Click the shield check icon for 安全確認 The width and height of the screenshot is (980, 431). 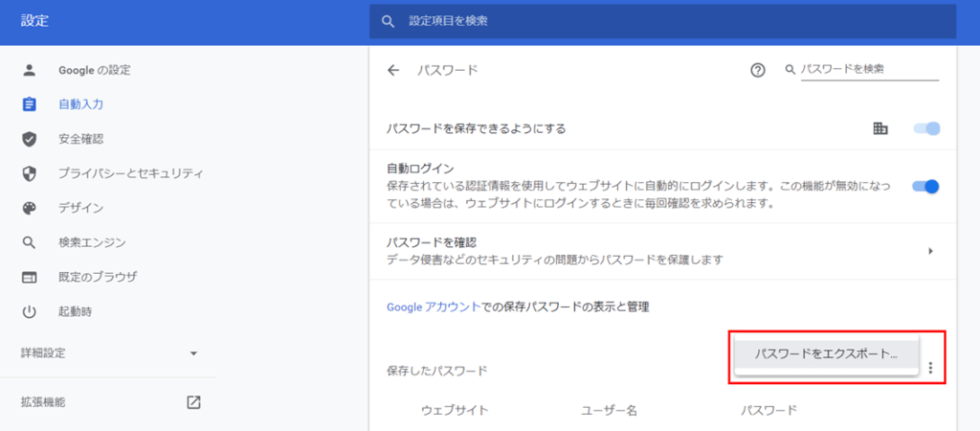tap(30, 139)
